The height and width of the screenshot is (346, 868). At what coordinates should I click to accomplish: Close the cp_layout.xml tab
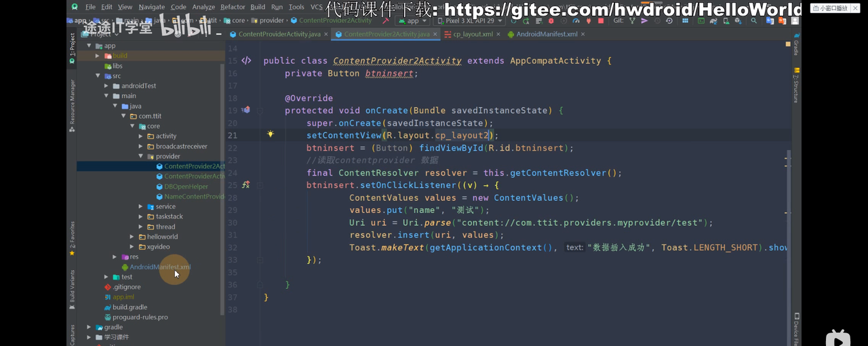[498, 34]
